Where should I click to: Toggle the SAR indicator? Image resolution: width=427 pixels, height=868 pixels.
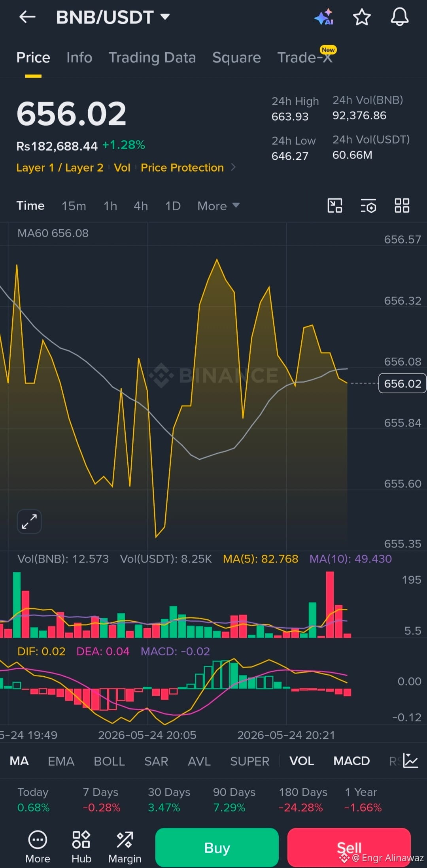pos(156,761)
